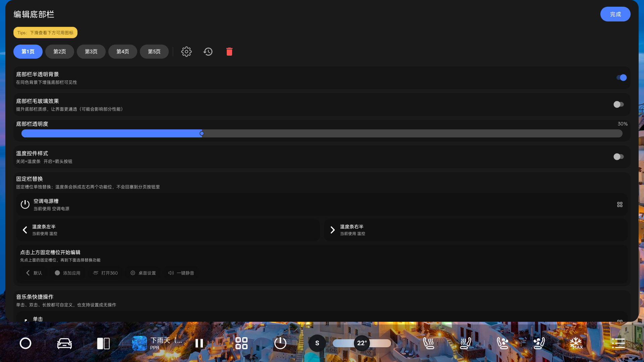The width and height of the screenshot is (644, 362).
Task: Click the 30% opacity value label
Action: (623, 124)
